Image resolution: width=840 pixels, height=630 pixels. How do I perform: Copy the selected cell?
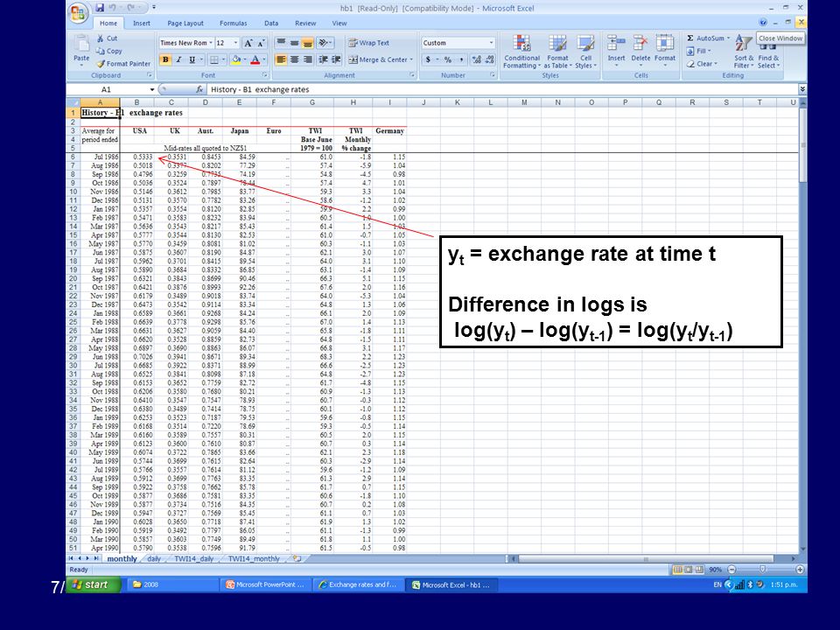click(108, 51)
